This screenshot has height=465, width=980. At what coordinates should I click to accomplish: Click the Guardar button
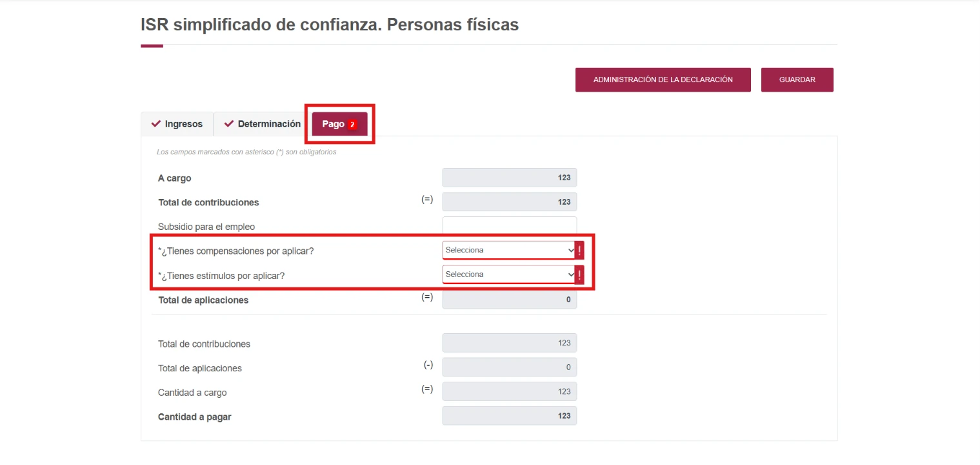pos(797,79)
